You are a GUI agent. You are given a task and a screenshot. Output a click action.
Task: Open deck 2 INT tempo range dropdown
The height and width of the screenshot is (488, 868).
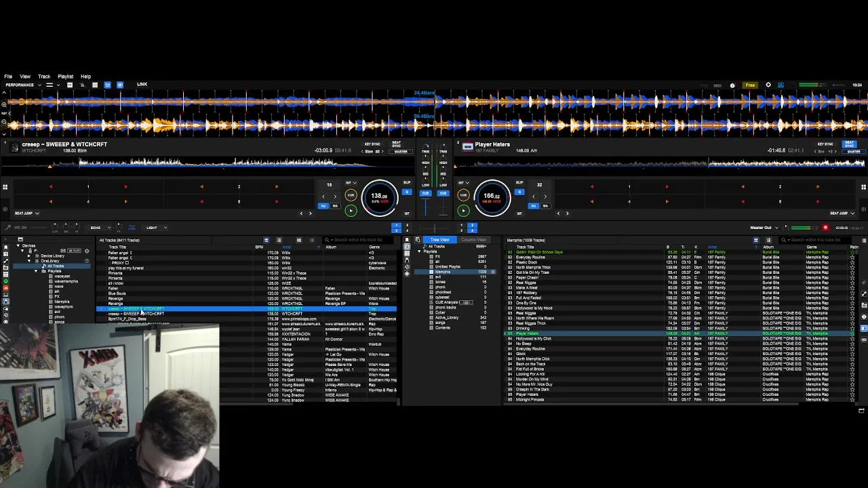click(463, 183)
